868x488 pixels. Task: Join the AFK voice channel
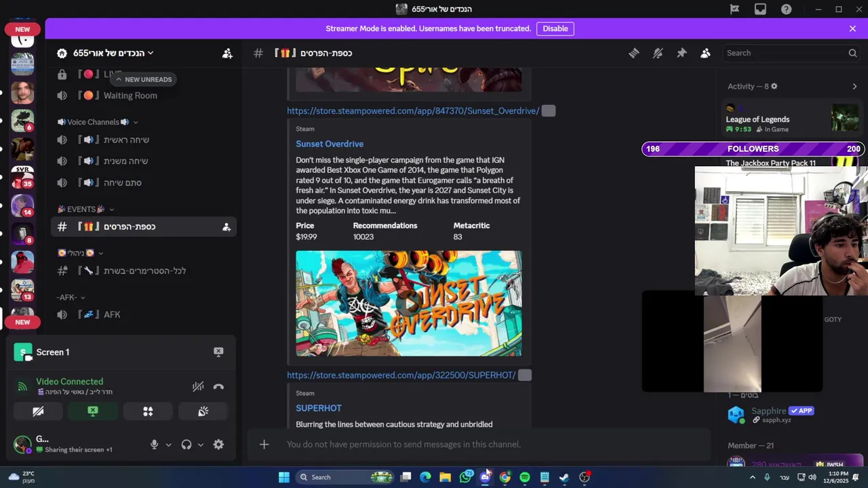coord(143,314)
